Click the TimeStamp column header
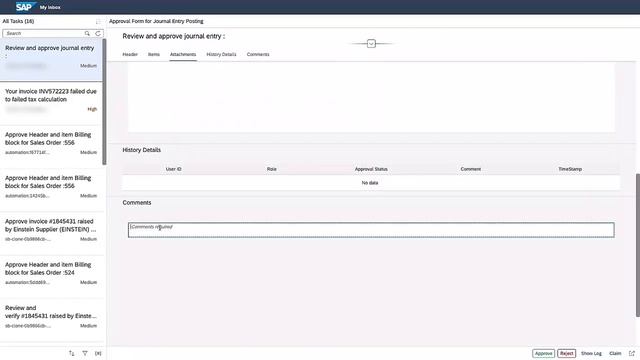This screenshot has width=640, height=360. click(x=570, y=169)
